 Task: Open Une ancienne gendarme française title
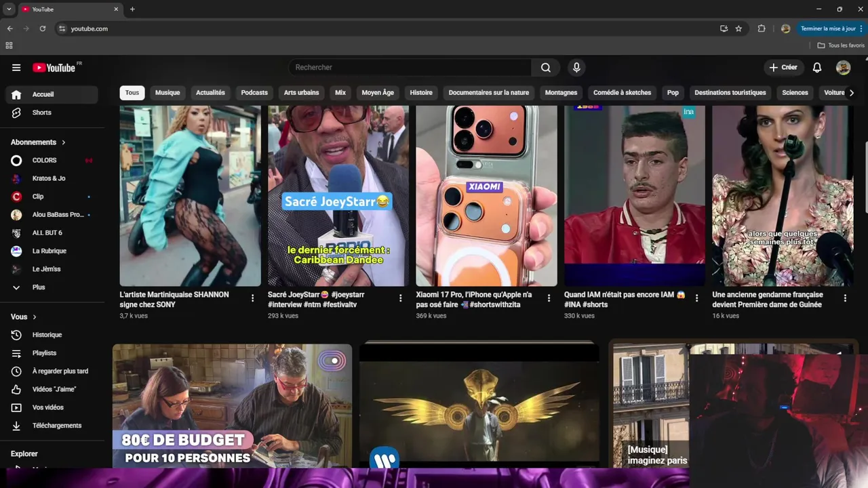(x=768, y=300)
